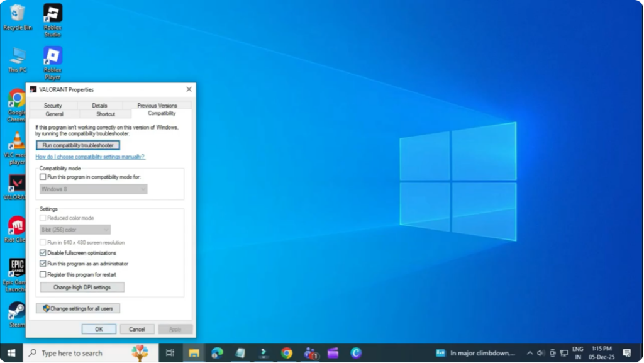This screenshot has width=644, height=363.
Task: Open the Windows 8 compatibility mode dropdown
Action: tap(92, 187)
